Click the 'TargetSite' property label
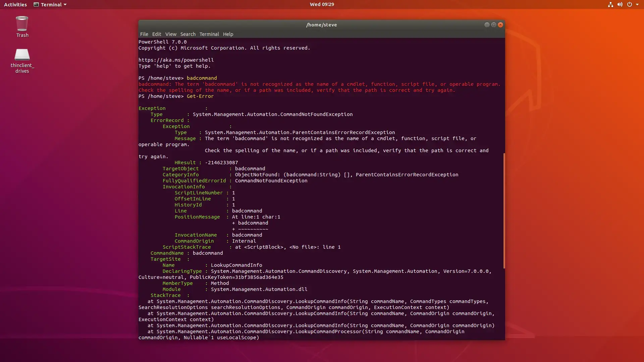The height and width of the screenshot is (362, 644). [x=166, y=259]
